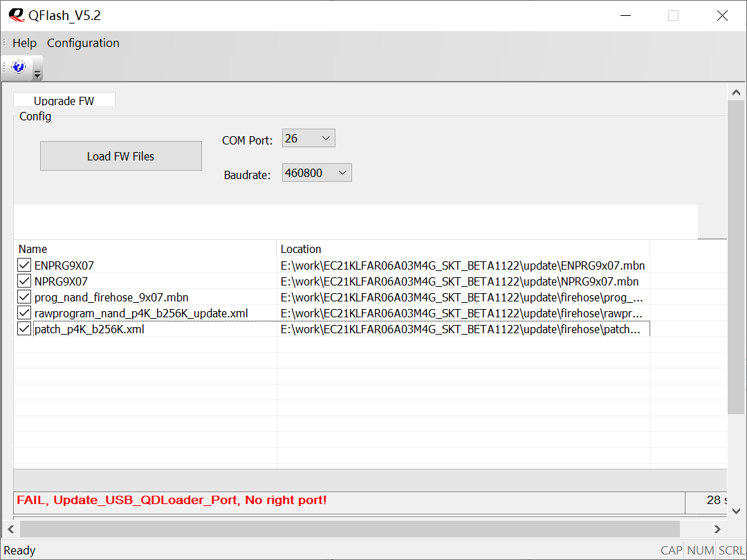
Task: Toggle the patch_p4K_b256K.xml checkbox
Action: [x=24, y=328]
